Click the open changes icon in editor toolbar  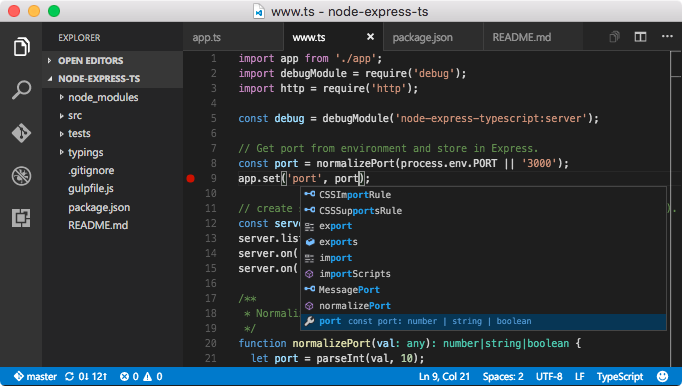(614, 37)
